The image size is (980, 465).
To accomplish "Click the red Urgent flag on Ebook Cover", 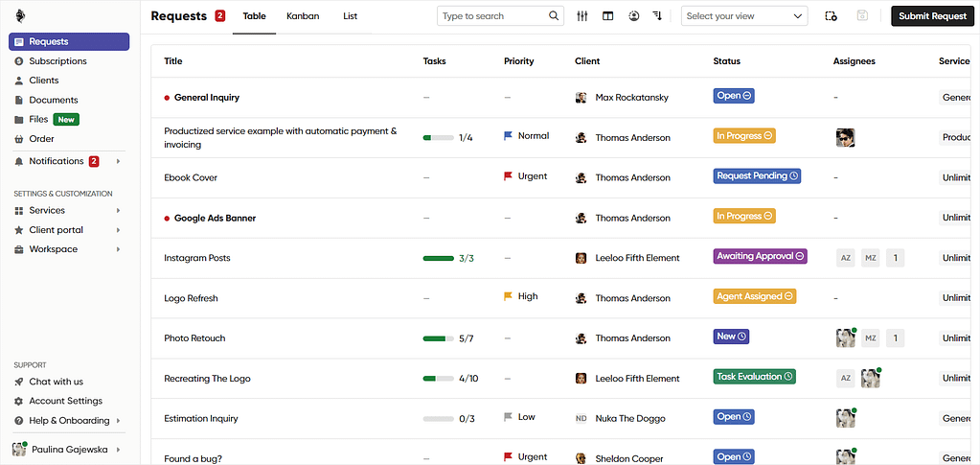I will 508,176.
